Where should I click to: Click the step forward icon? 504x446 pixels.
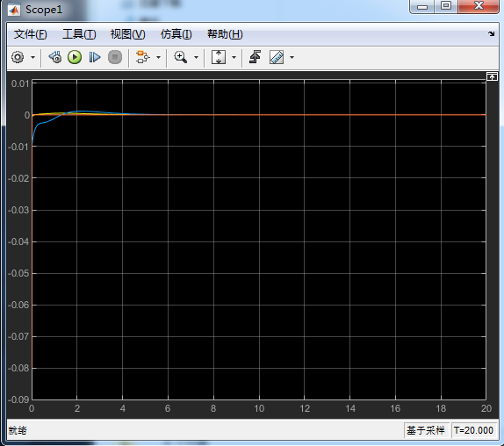(95, 58)
